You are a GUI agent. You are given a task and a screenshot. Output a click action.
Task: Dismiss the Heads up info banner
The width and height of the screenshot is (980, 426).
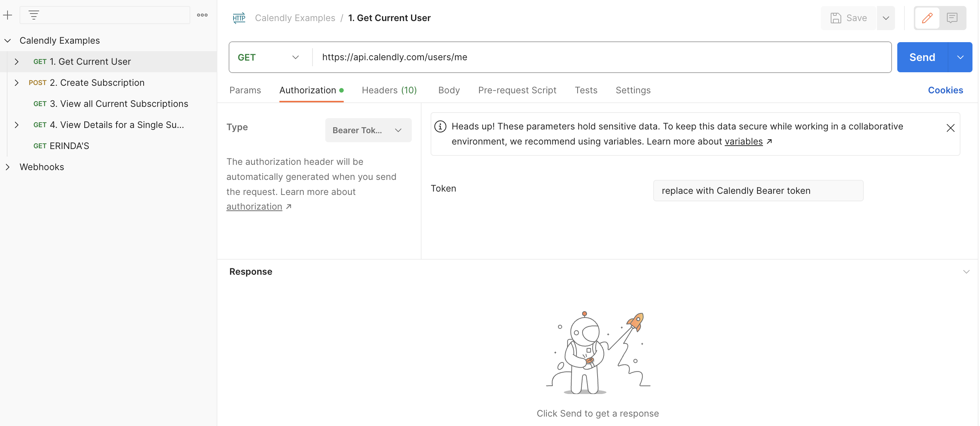pyautogui.click(x=950, y=128)
